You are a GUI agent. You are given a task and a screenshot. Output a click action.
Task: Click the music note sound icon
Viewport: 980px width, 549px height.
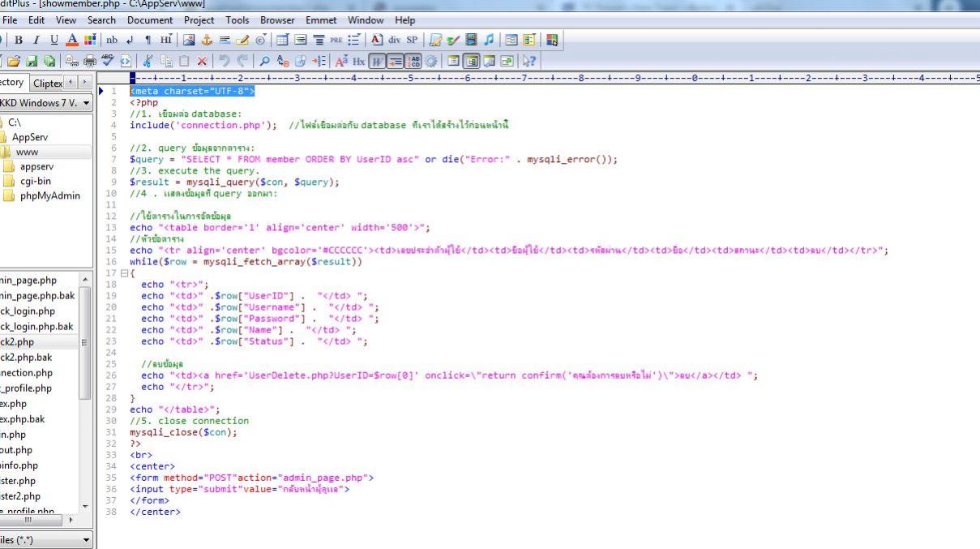[489, 40]
